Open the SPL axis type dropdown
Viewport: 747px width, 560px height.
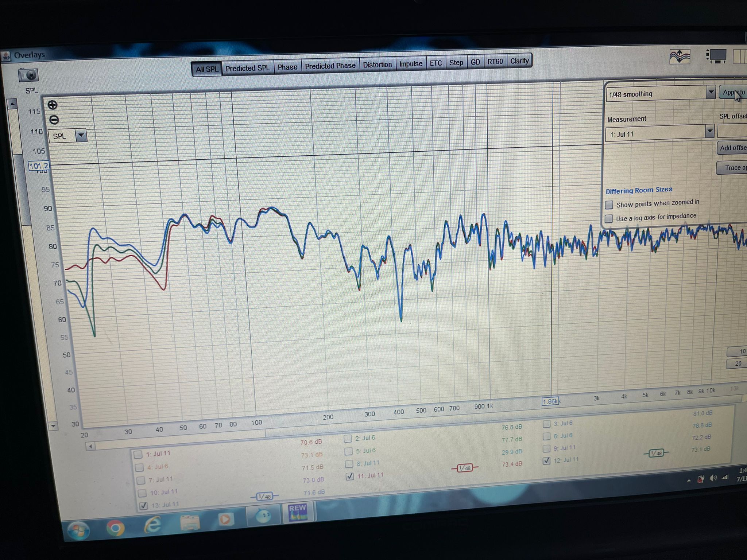81,135
